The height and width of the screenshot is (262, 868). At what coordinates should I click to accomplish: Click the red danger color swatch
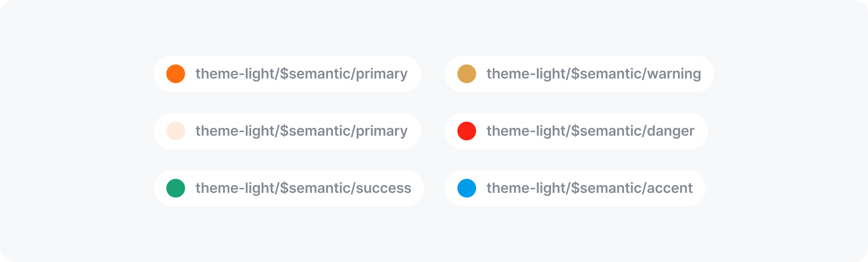tap(467, 131)
